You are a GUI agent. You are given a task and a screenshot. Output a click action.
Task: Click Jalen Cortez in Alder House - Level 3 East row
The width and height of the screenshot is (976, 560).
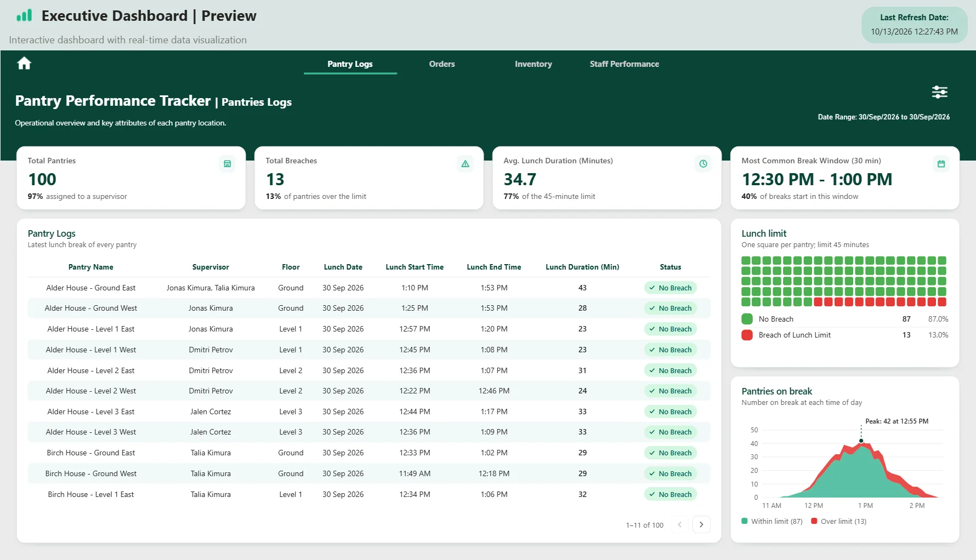[211, 412]
